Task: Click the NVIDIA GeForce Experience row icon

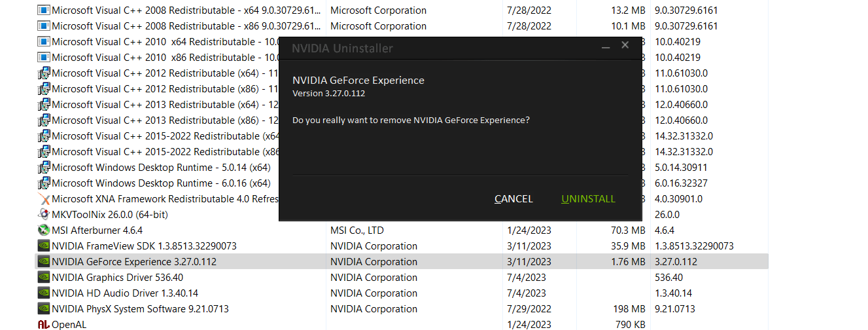Action: 44,262
